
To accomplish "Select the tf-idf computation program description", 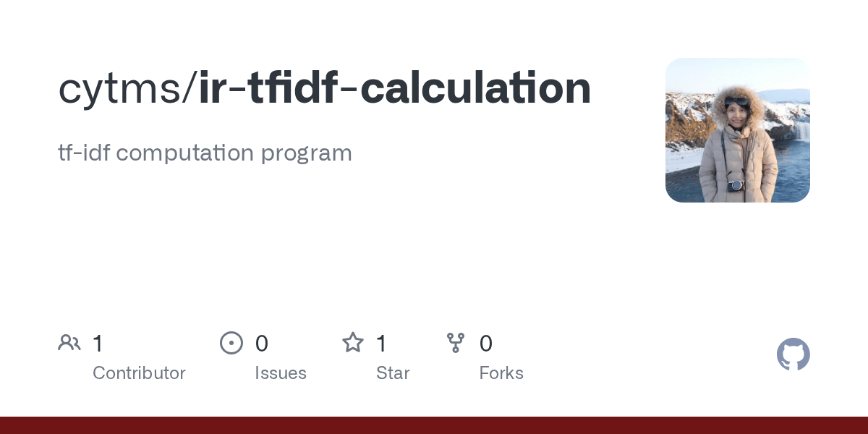I will point(205,153).
